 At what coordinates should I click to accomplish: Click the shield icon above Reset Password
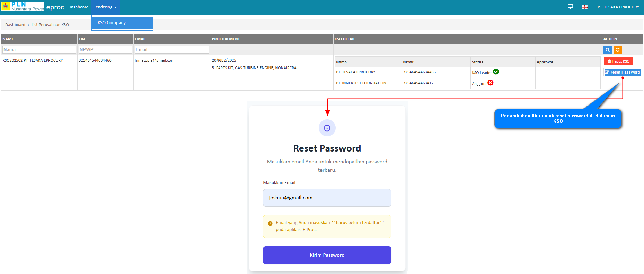pos(327,128)
